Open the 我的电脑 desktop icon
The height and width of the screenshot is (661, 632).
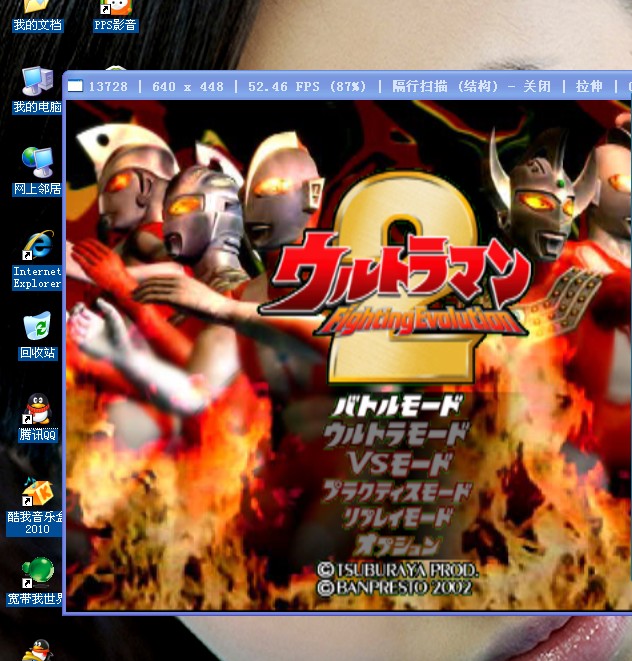pyautogui.click(x=37, y=90)
